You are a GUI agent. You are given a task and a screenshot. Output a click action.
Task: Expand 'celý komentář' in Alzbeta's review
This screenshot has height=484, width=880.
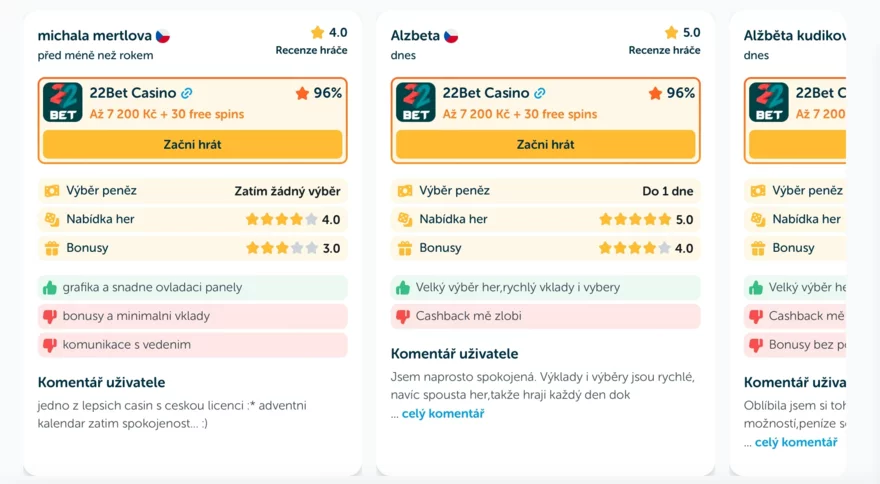442,414
